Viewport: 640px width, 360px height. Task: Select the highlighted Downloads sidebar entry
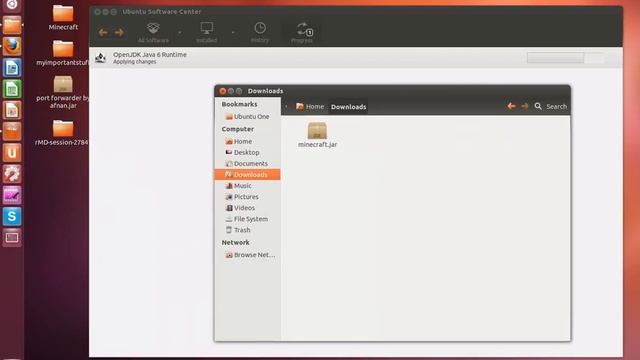click(247, 174)
